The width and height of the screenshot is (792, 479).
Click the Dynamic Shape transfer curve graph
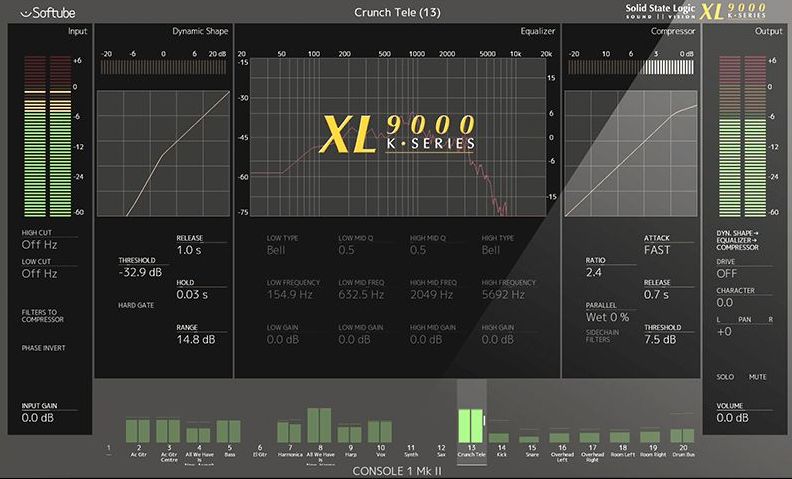point(163,154)
